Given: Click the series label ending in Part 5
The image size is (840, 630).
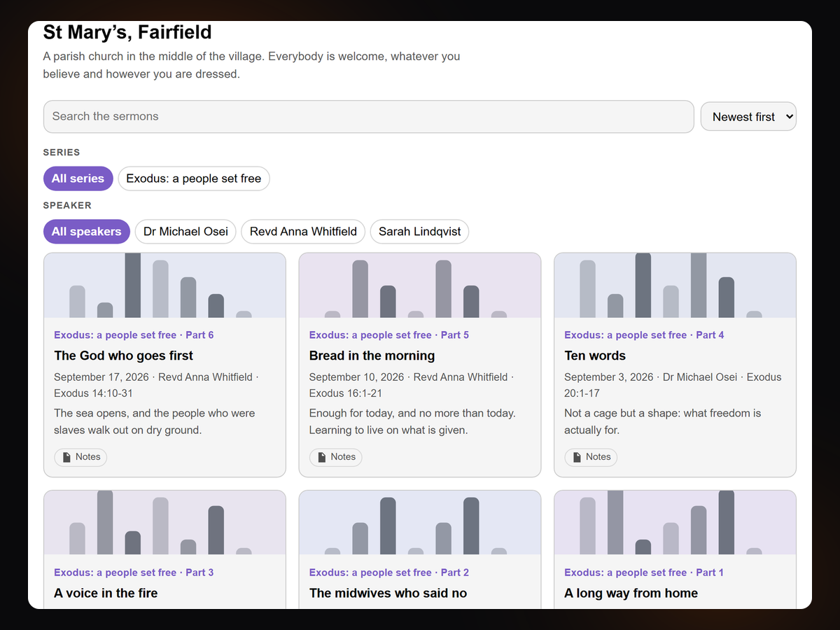Looking at the screenshot, I should [x=389, y=335].
